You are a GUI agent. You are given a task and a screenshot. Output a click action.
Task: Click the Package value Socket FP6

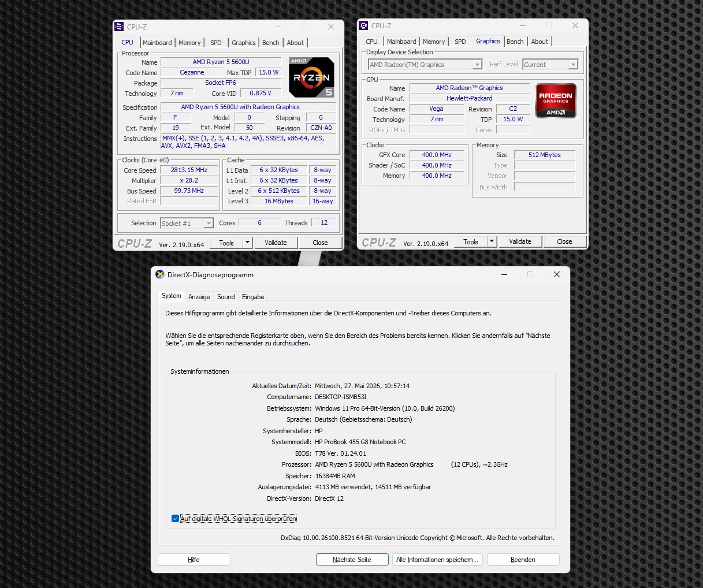tap(221, 83)
